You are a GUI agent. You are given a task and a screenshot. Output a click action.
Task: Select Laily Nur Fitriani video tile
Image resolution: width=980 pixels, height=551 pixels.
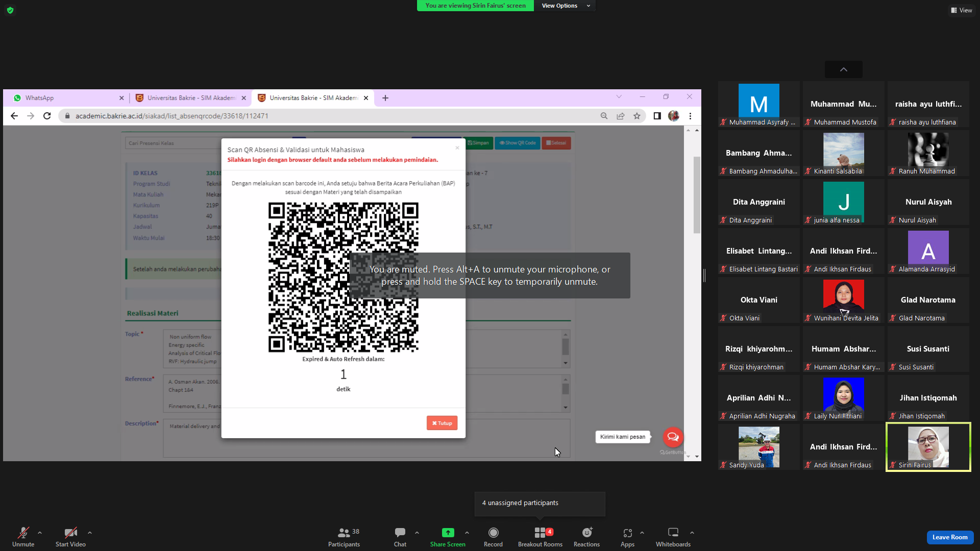[x=844, y=398]
